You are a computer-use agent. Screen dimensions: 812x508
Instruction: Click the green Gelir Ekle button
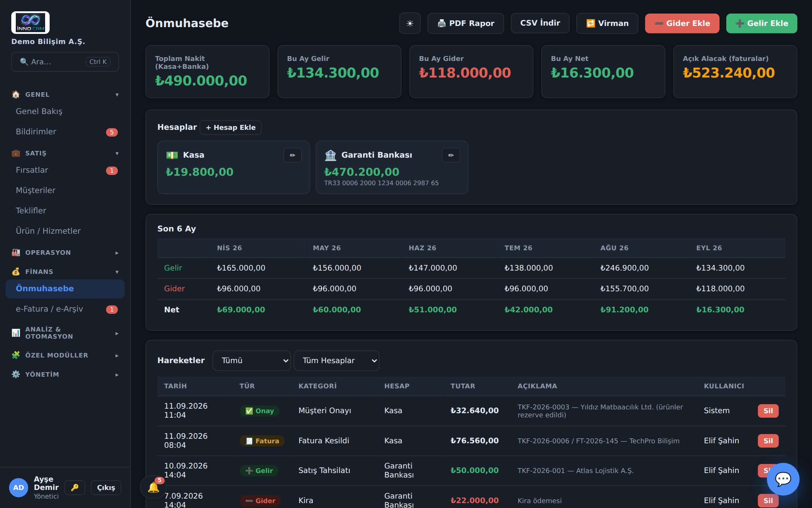tap(762, 23)
